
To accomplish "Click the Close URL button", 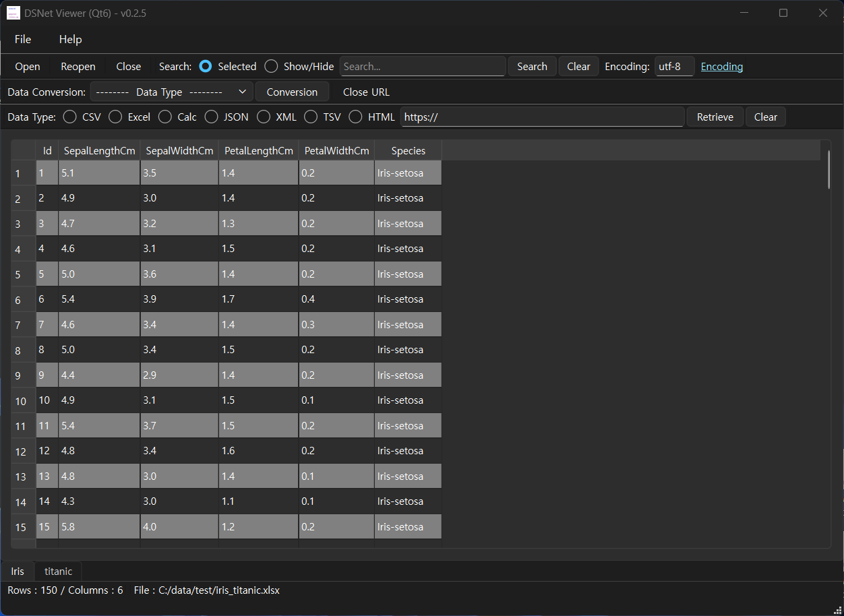I will 366,92.
